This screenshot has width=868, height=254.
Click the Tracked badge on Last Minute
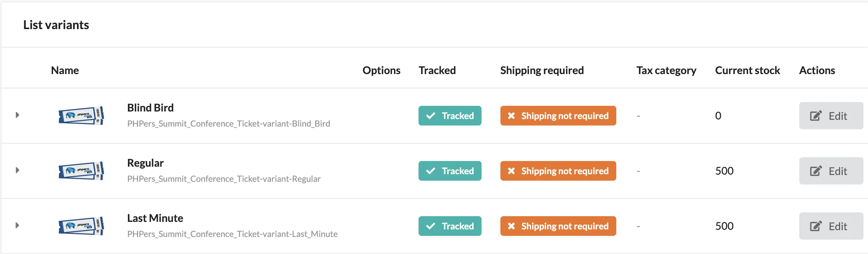(449, 226)
